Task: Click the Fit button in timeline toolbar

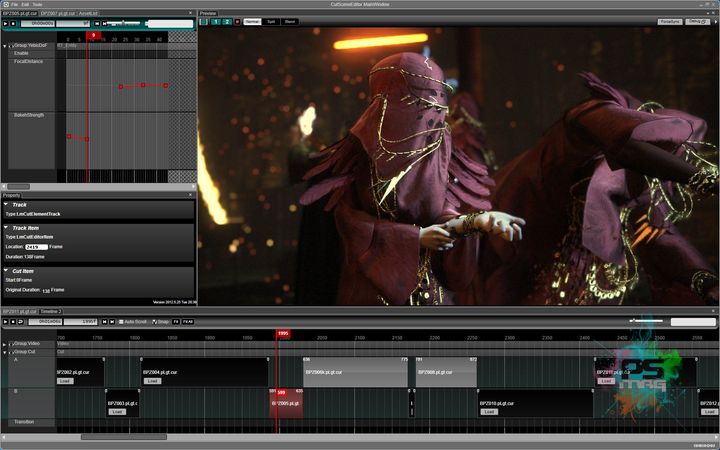Action: coord(176,322)
